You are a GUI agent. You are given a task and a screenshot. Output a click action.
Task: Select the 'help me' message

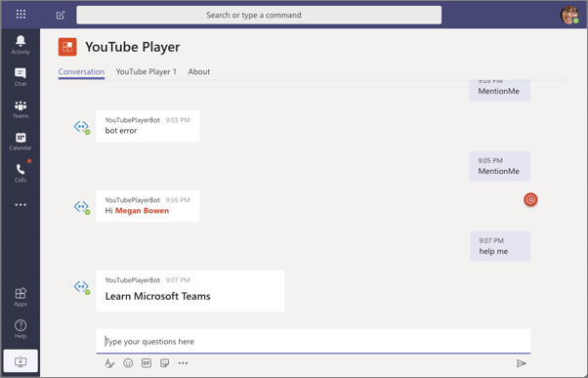coord(500,246)
